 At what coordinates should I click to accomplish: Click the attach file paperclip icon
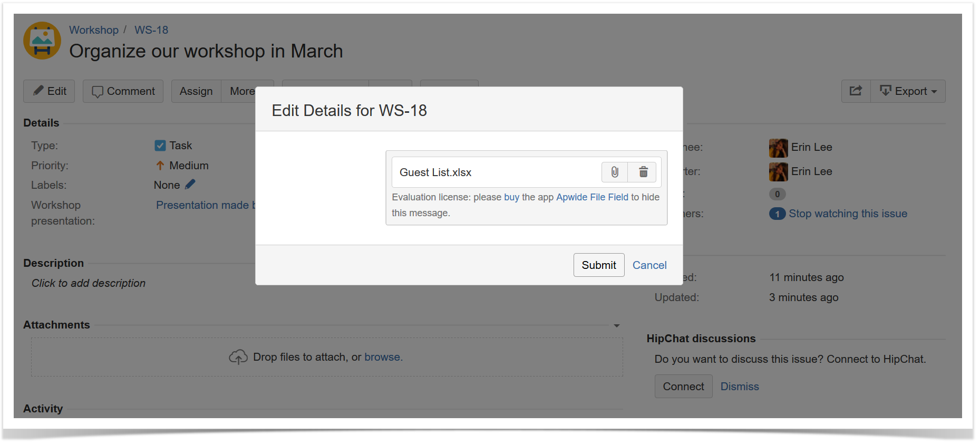pos(615,172)
